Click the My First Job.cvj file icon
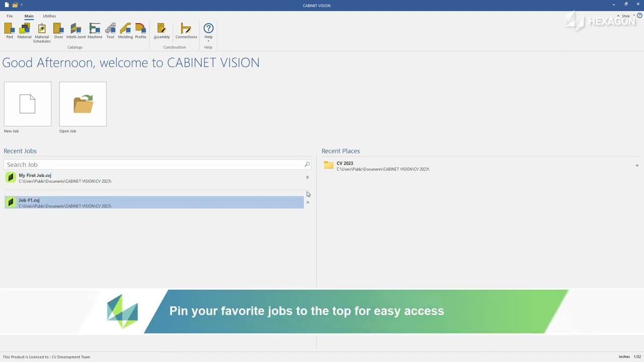 [11, 177]
